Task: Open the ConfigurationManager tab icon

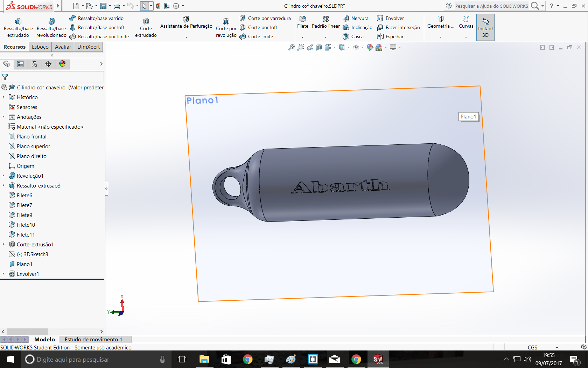Action: [x=34, y=64]
